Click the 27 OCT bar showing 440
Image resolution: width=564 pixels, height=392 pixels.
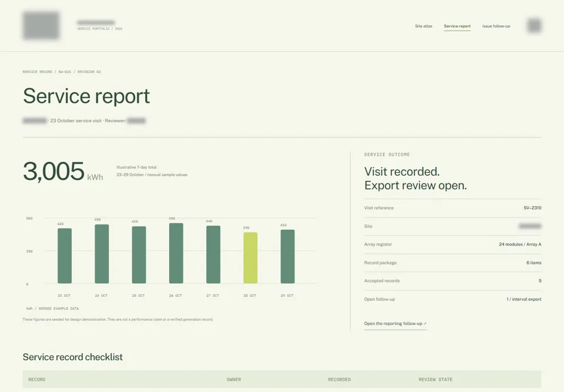(213, 254)
